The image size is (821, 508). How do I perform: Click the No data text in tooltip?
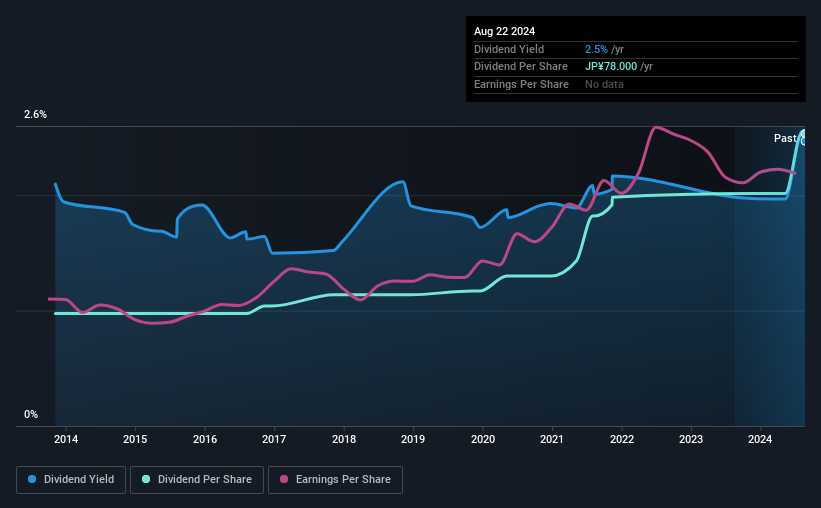tap(605, 85)
